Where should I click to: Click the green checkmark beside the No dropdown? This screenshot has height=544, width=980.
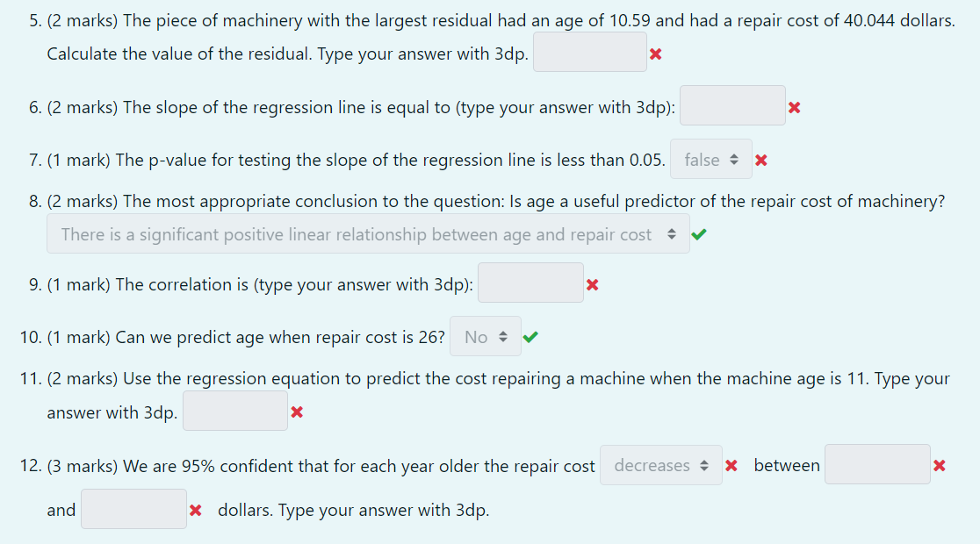tap(530, 335)
